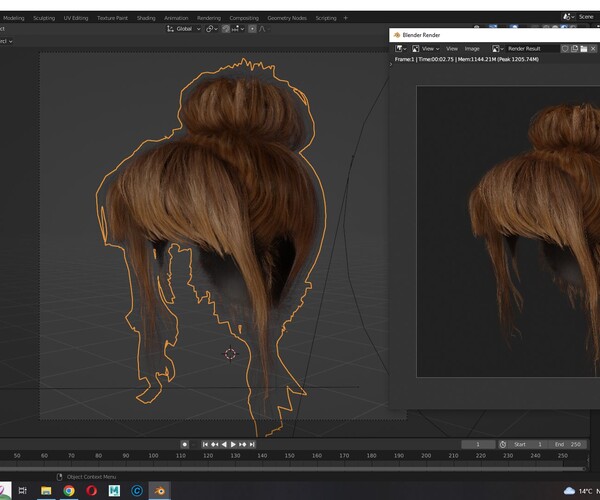Screen dimensions: 600x500
Task: Click the Blender Render window title icon
Action: pyautogui.click(x=397, y=35)
